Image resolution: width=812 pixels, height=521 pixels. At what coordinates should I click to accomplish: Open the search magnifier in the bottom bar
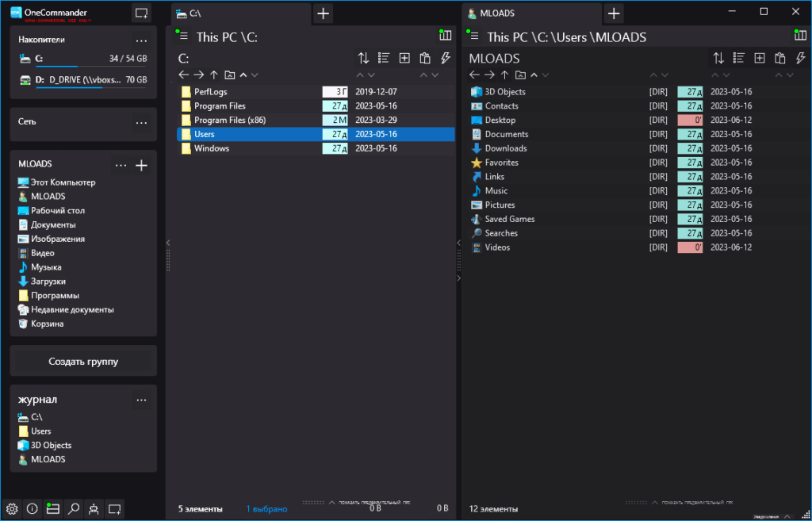74,509
